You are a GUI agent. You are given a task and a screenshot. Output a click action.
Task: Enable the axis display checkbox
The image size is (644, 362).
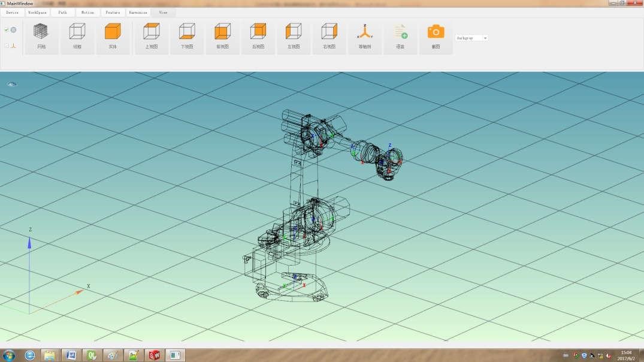(7, 46)
